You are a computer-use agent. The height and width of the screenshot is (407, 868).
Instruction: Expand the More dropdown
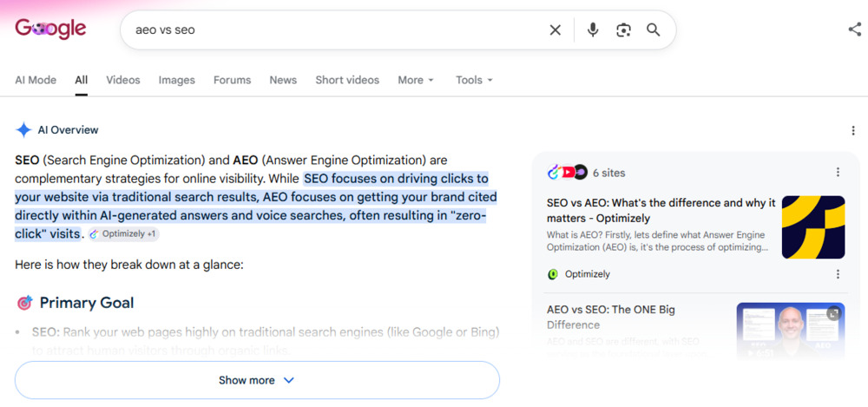click(x=416, y=80)
